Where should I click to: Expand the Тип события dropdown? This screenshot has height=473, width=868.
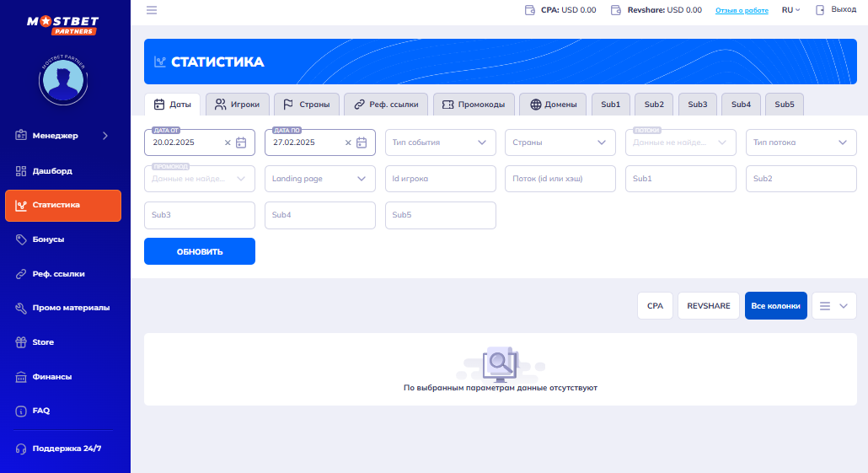tap(440, 142)
